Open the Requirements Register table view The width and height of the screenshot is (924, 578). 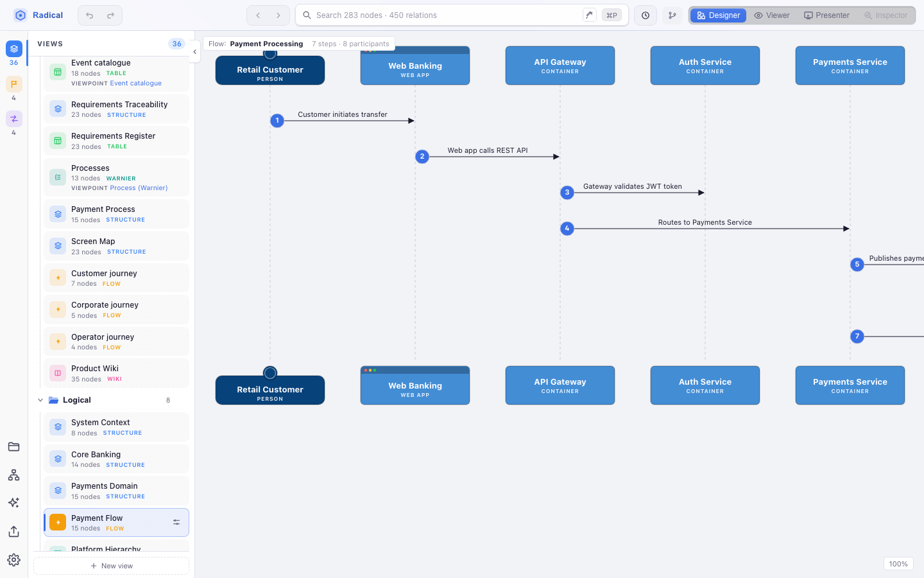point(116,141)
